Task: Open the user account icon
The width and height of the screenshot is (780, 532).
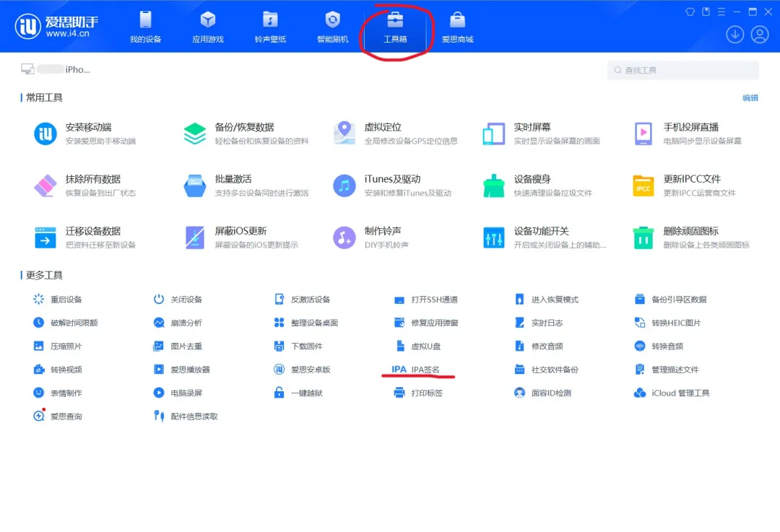Action: [x=760, y=35]
